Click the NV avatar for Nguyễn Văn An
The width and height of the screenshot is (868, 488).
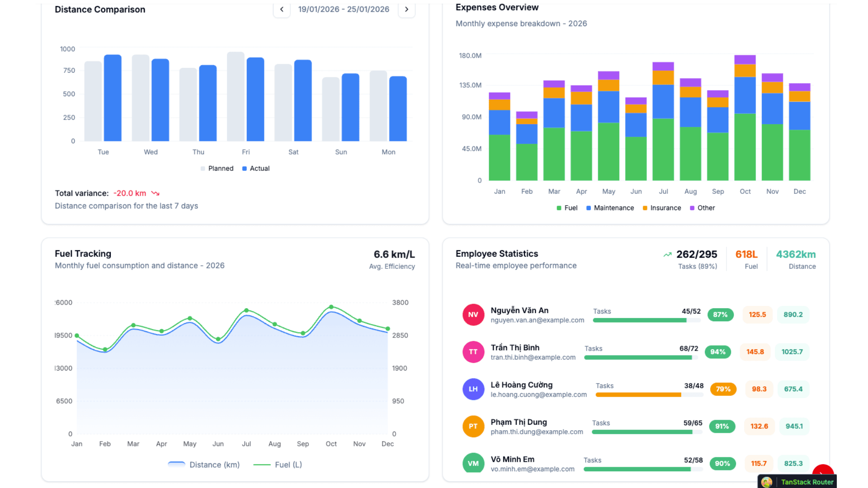tap(473, 315)
